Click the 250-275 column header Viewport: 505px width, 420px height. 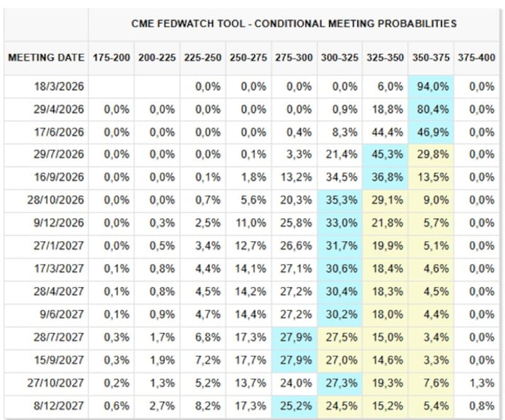pyautogui.click(x=248, y=57)
